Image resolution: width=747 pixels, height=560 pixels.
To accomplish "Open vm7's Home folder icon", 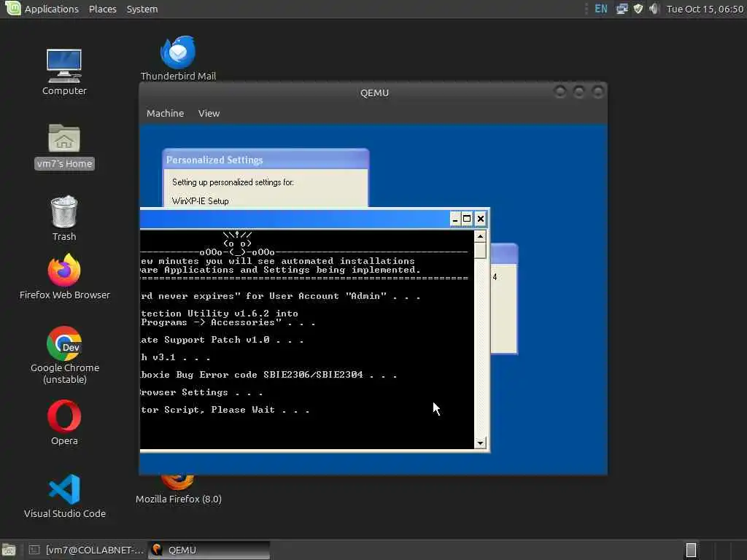I will click(x=64, y=146).
